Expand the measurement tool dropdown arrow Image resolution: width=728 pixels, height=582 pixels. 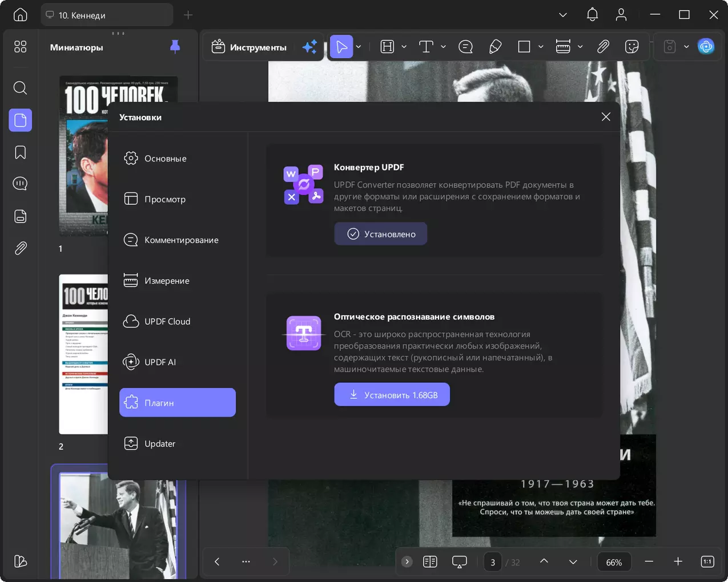click(580, 47)
